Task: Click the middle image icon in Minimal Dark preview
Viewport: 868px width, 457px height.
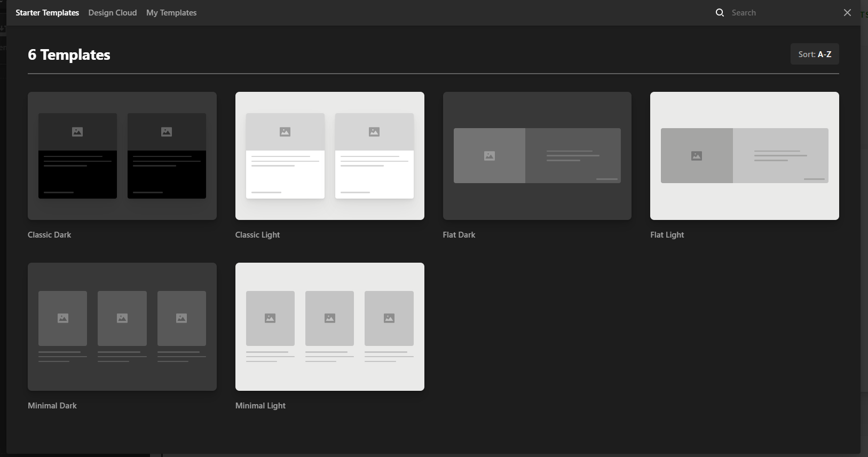Action: 122,318
